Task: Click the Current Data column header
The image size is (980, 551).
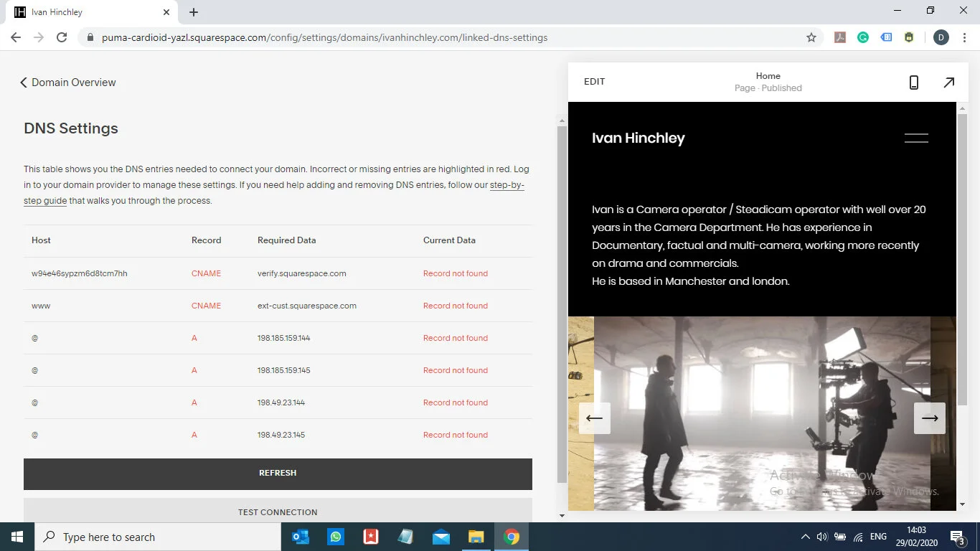Action: coord(449,240)
